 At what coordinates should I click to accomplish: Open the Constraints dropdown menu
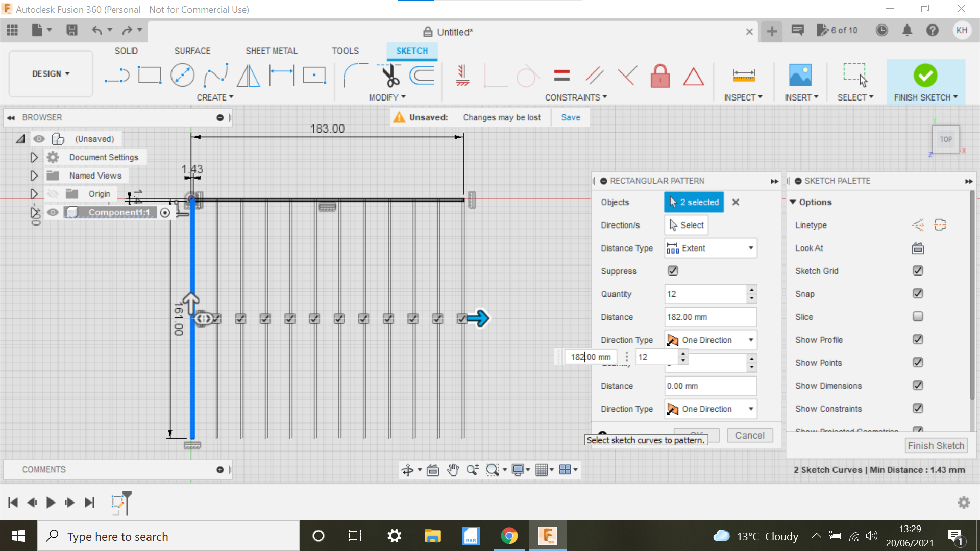(576, 97)
